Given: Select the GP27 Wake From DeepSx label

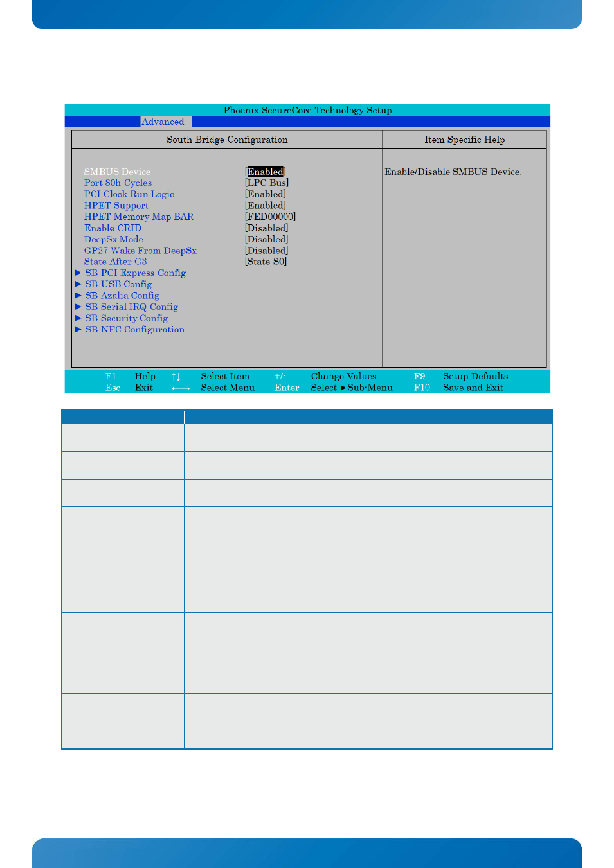Looking at the screenshot, I should [x=140, y=251].
